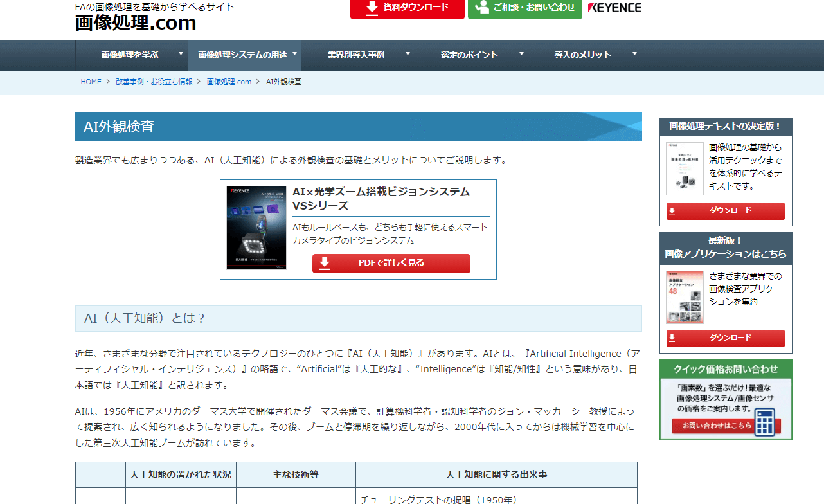Expand the 画像処理を学ぶ dropdown
The width and height of the screenshot is (824, 504).
click(x=132, y=55)
